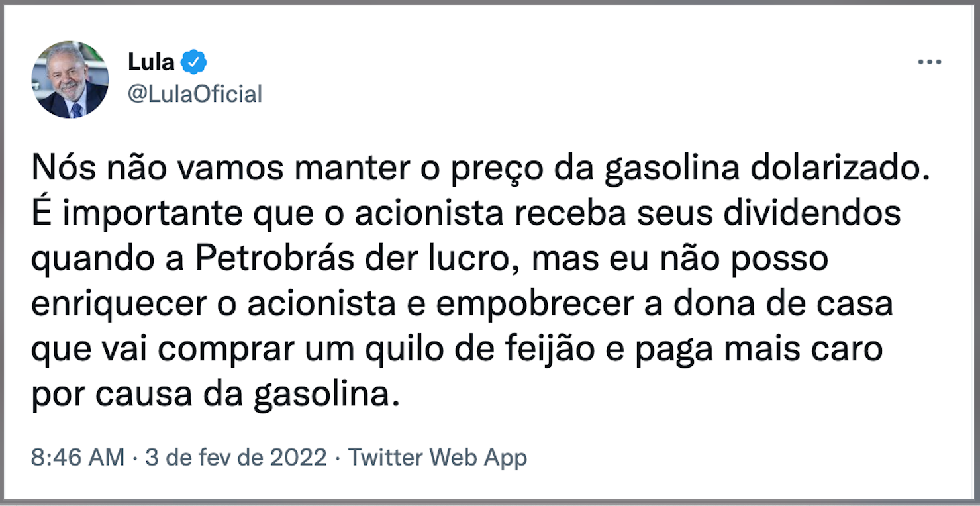Viewport: 980px width, 506px height.
Task: Open the "Twitter Web App" source link
Action: click(x=438, y=458)
